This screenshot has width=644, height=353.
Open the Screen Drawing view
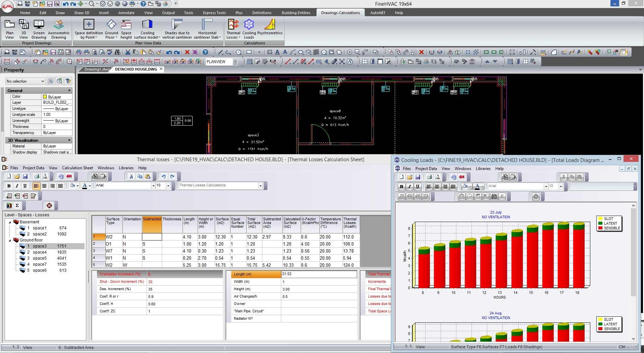coord(39,29)
